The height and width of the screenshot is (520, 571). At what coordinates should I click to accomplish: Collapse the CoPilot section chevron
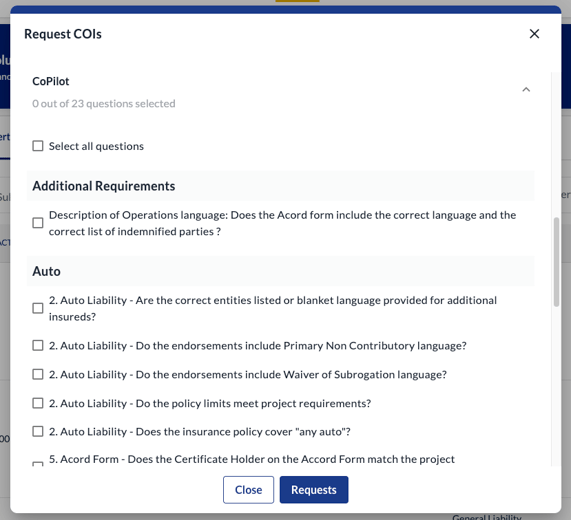[526, 90]
